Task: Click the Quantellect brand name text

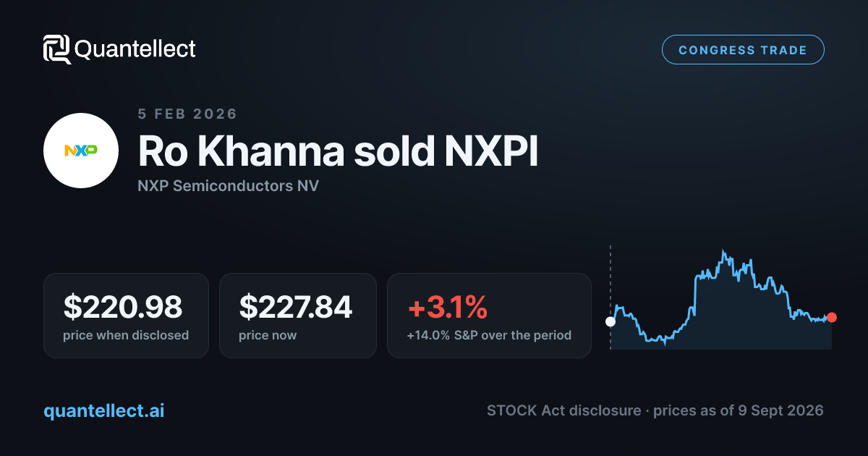Action: [x=135, y=49]
